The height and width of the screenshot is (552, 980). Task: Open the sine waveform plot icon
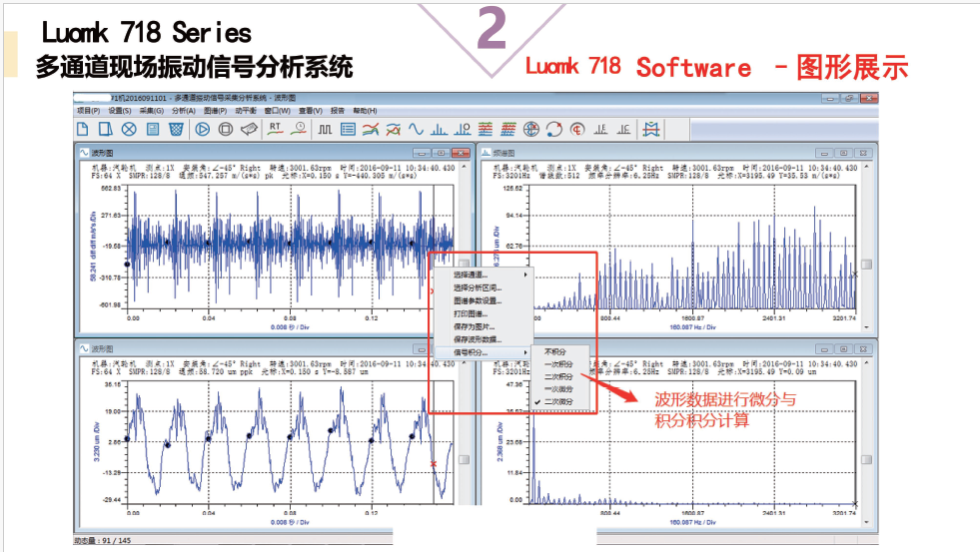[x=416, y=129]
